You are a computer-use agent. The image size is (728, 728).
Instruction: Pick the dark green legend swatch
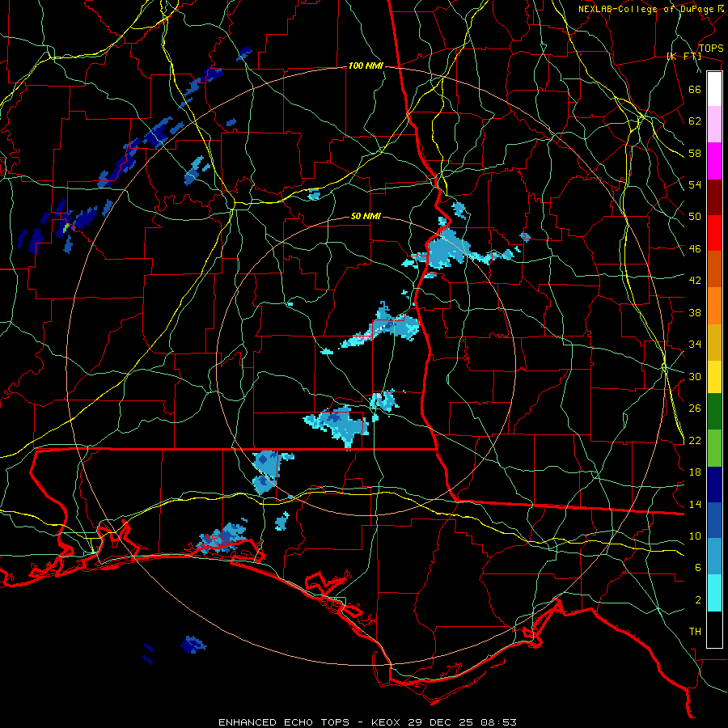[x=714, y=412]
